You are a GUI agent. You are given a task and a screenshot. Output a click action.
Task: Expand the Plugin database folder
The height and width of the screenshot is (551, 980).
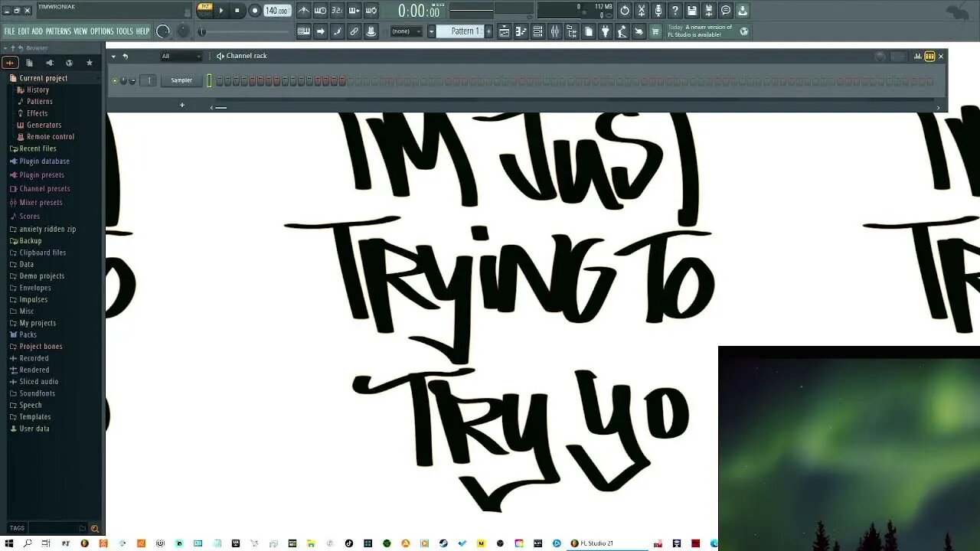44,161
